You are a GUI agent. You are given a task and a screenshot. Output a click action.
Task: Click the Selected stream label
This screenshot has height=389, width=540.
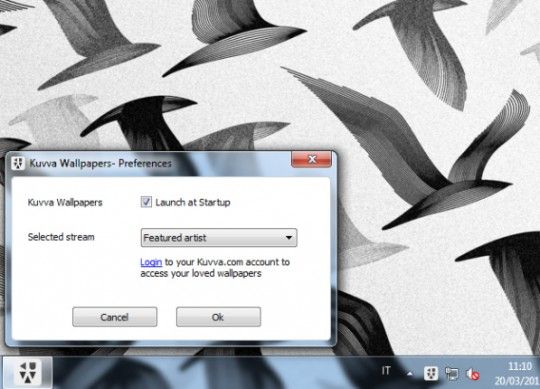pos(61,237)
